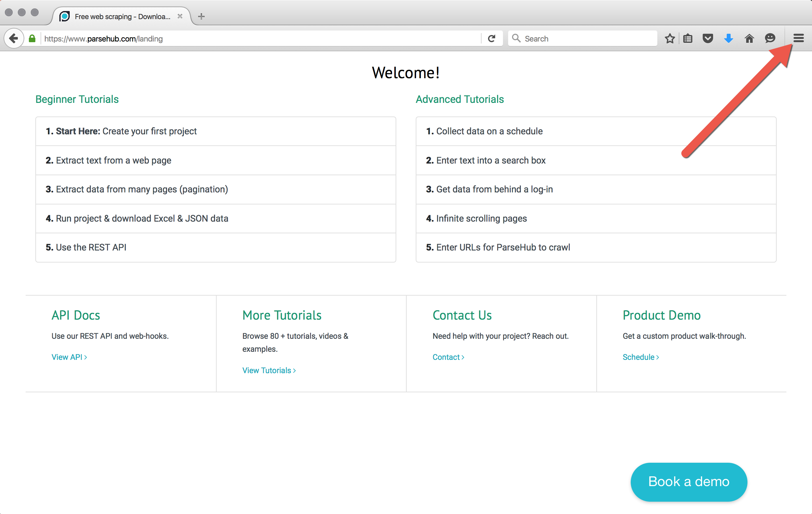
Task: Click the Advanced Tutorials heading
Action: coord(460,99)
